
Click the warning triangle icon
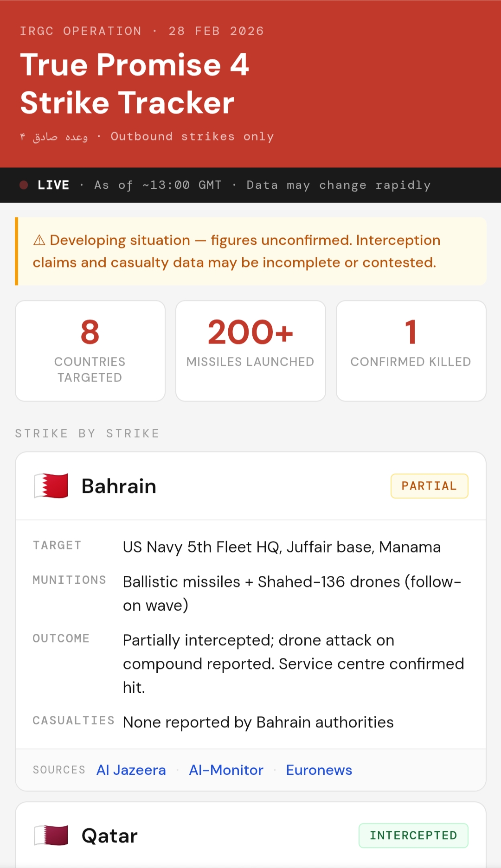(x=39, y=240)
